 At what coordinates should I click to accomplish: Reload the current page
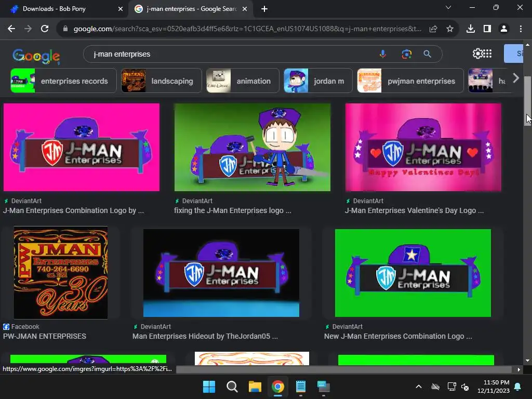(x=45, y=29)
